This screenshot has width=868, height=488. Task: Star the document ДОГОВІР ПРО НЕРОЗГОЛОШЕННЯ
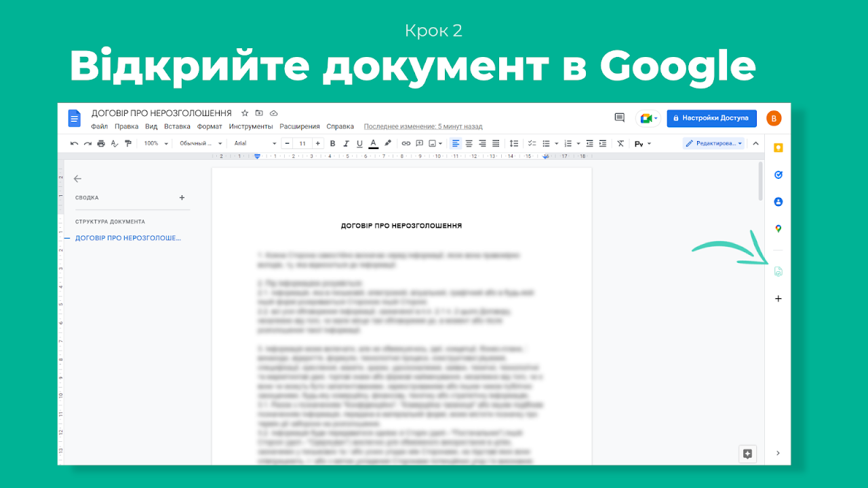245,113
